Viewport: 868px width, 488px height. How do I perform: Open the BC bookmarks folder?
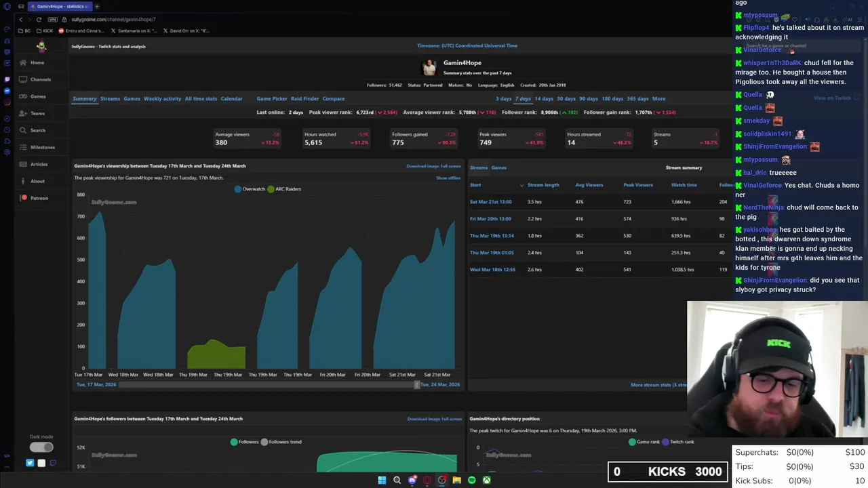pyautogui.click(x=24, y=30)
